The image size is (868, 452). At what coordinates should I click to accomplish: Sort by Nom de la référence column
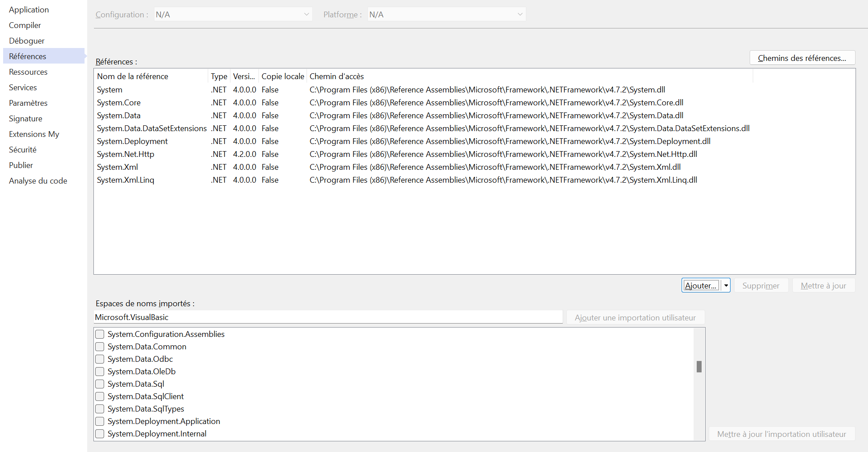151,76
